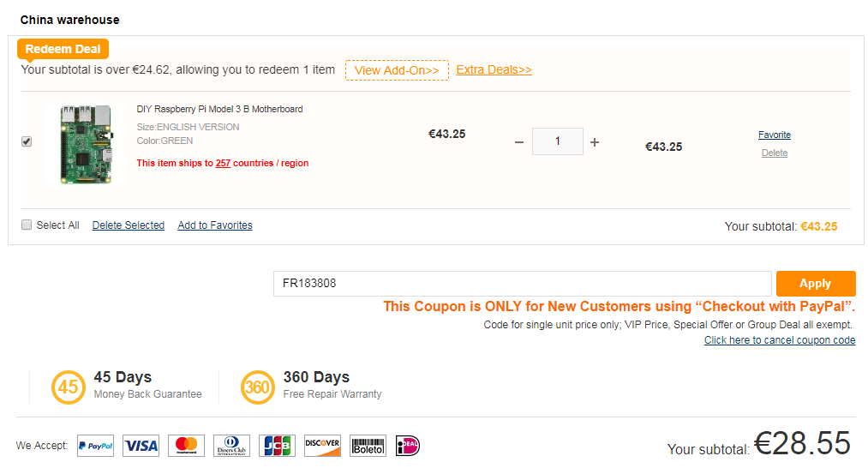868x468 pixels.
Task: Click the PayPal payment icon
Action: 95,446
